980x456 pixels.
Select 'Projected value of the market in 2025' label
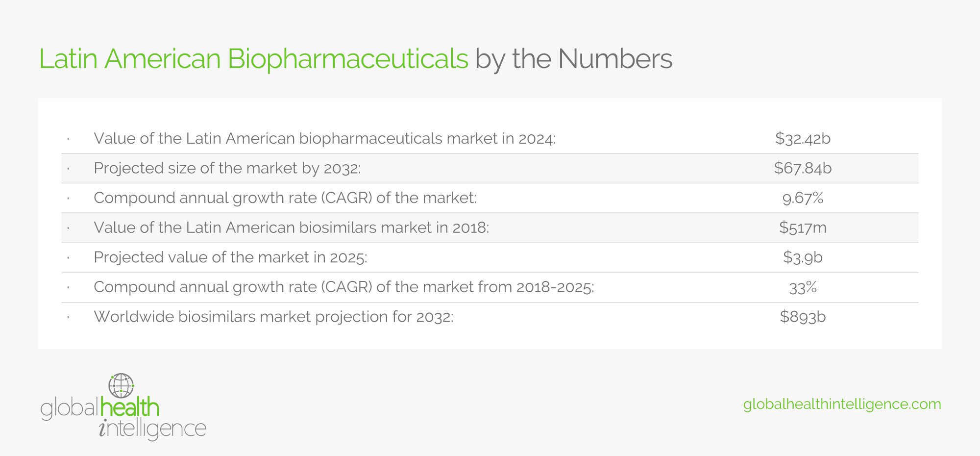click(230, 257)
